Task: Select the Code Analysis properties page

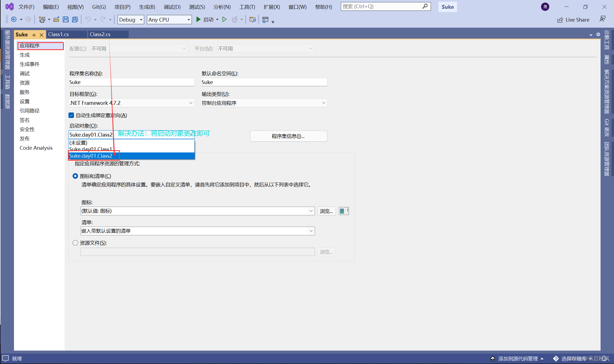Action: (x=36, y=148)
